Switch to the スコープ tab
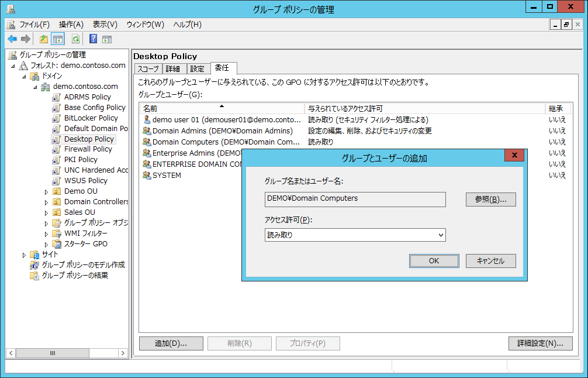Viewport: 588px width, 378px height. point(148,68)
